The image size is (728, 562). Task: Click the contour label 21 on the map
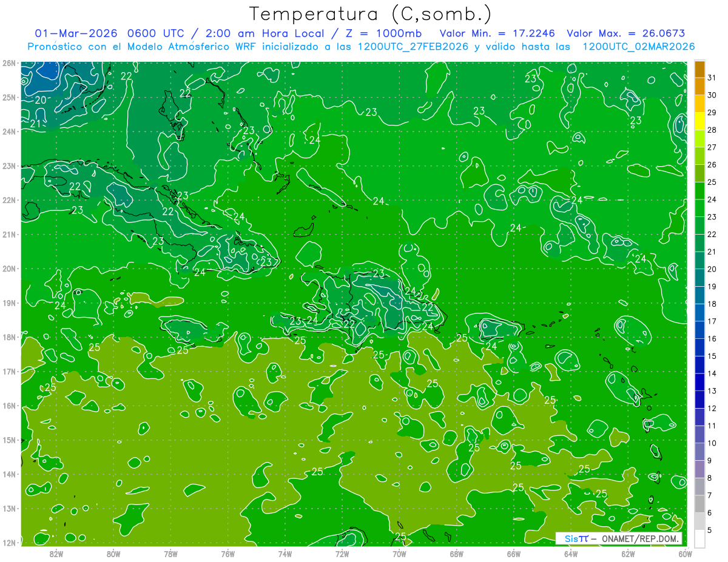35,124
